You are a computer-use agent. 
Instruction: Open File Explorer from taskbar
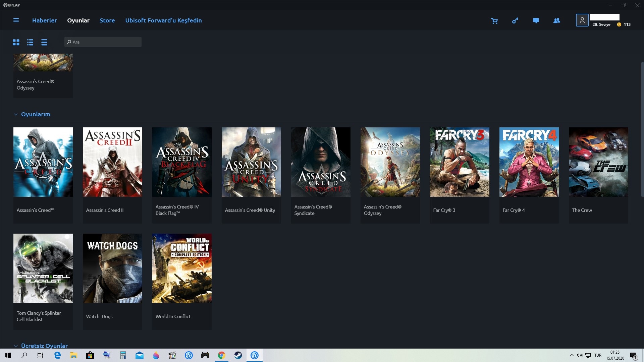[x=74, y=355]
